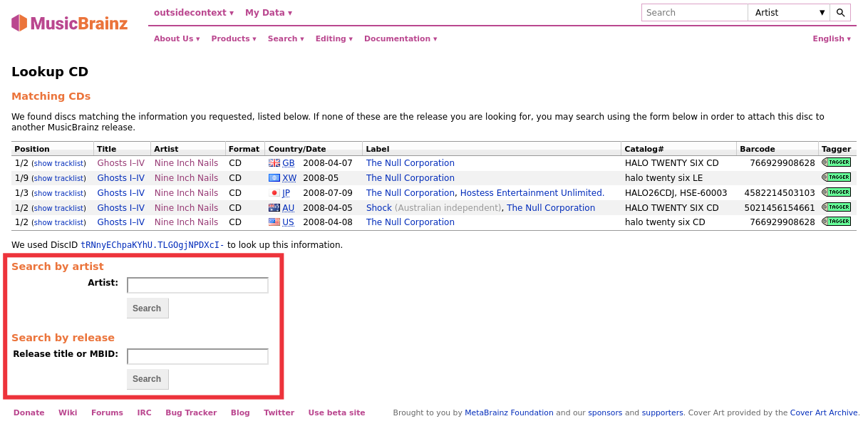Viewport: 868px width, 436px height.
Task: Expand the Products menu
Action: click(x=234, y=38)
